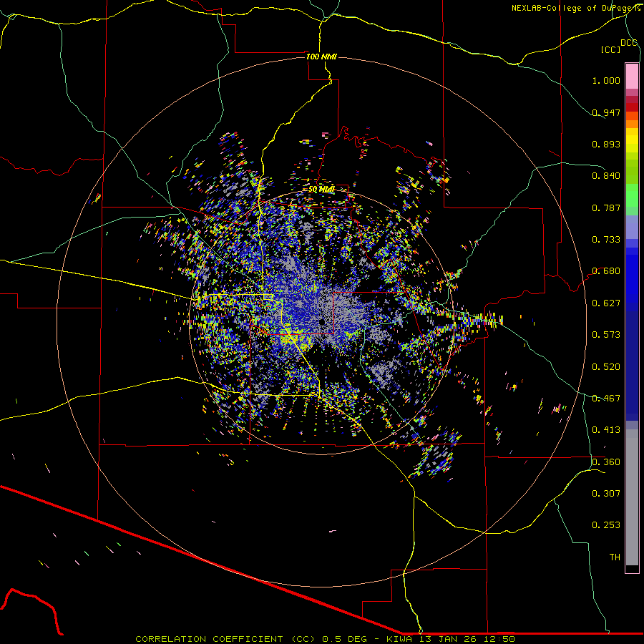Image resolution: width=644 pixels, height=644 pixels.
Task: Click the 0.307 scale value
Action: click(x=606, y=494)
